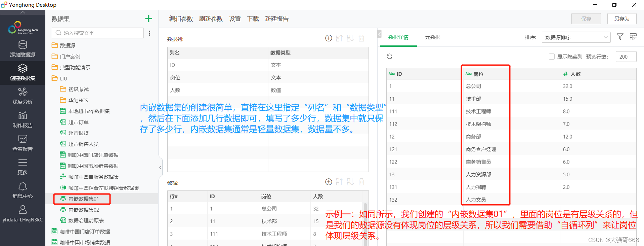Collapse the dataset tree panel handle

160,167
